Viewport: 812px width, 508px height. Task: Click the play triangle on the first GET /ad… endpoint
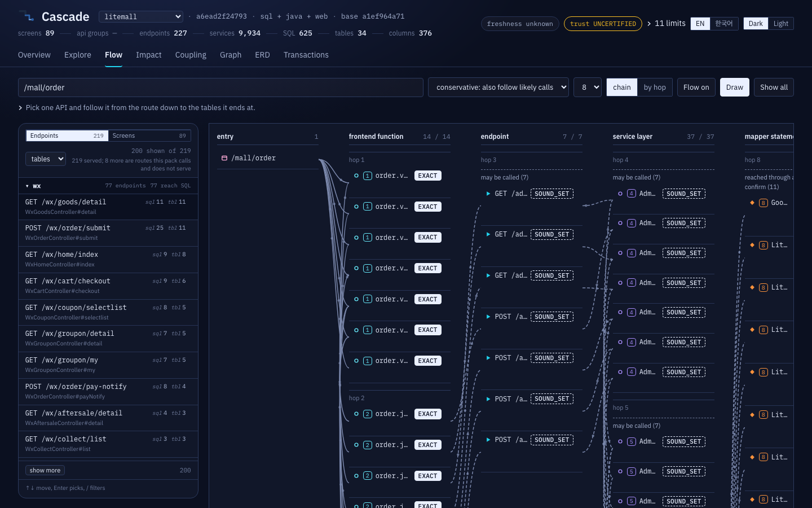[x=488, y=194]
